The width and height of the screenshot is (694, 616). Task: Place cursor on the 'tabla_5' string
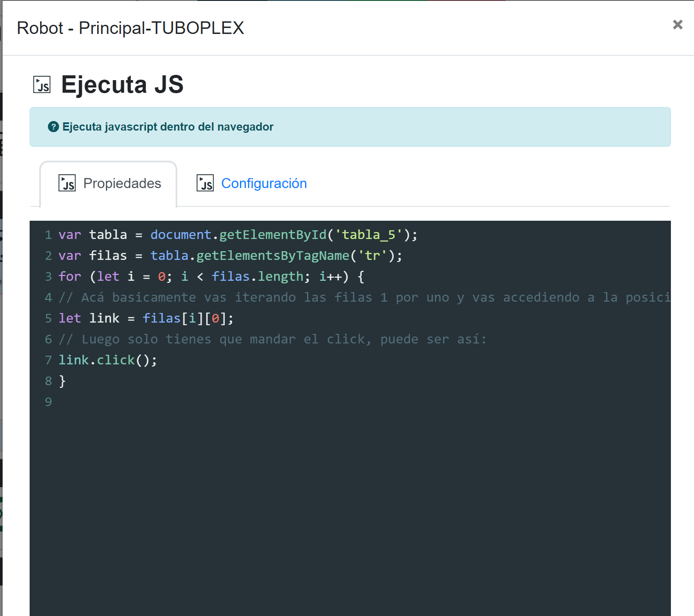[x=369, y=235]
